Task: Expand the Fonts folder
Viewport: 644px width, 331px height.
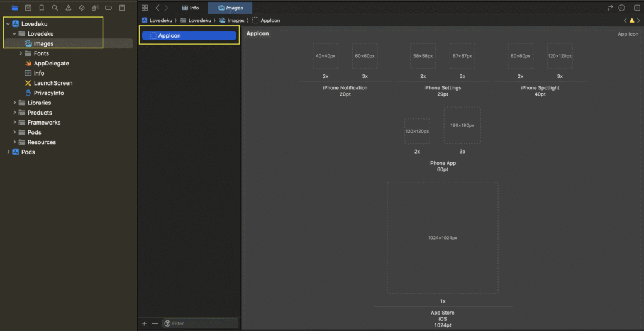Action: (x=21, y=53)
